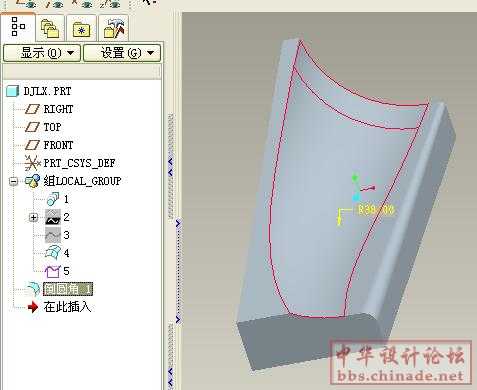Screen dimensions: 477x390
Task: Click the TOP datum plane icon
Action: click(33, 127)
